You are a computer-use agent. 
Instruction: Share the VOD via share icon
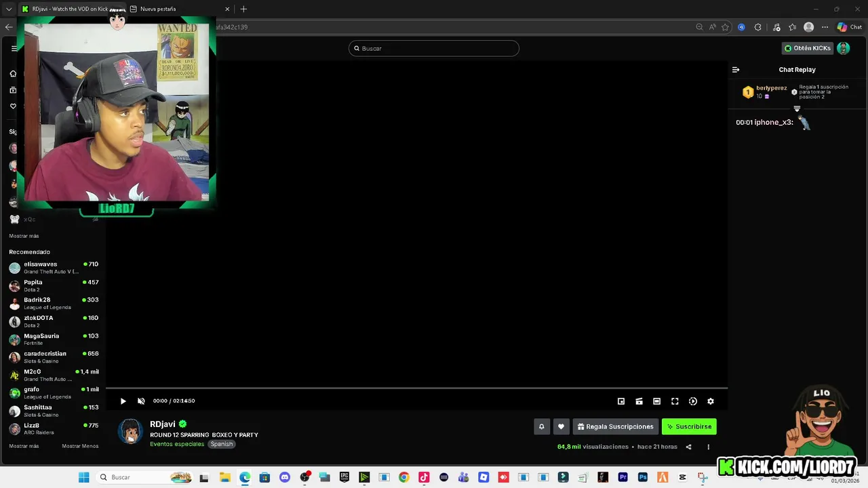click(688, 447)
